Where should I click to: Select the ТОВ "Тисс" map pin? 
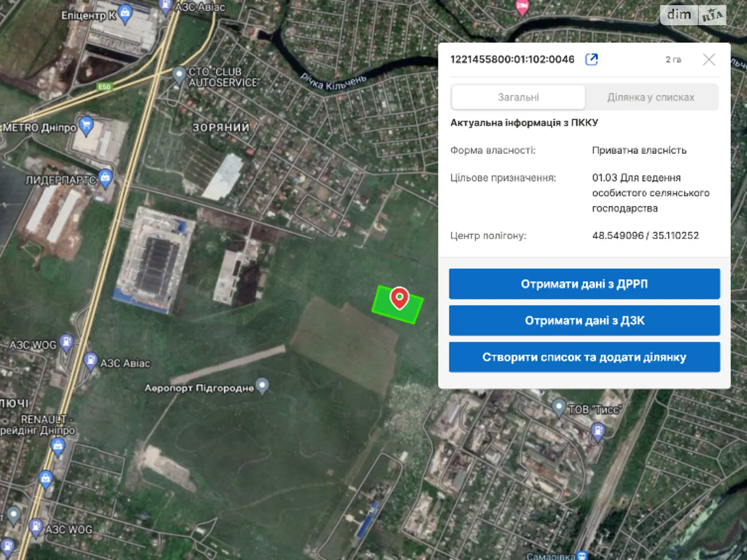coord(558,407)
